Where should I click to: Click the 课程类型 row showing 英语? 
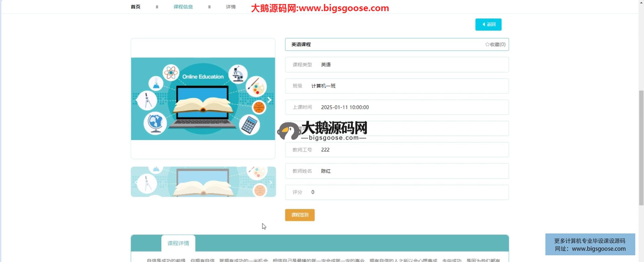tap(397, 64)
